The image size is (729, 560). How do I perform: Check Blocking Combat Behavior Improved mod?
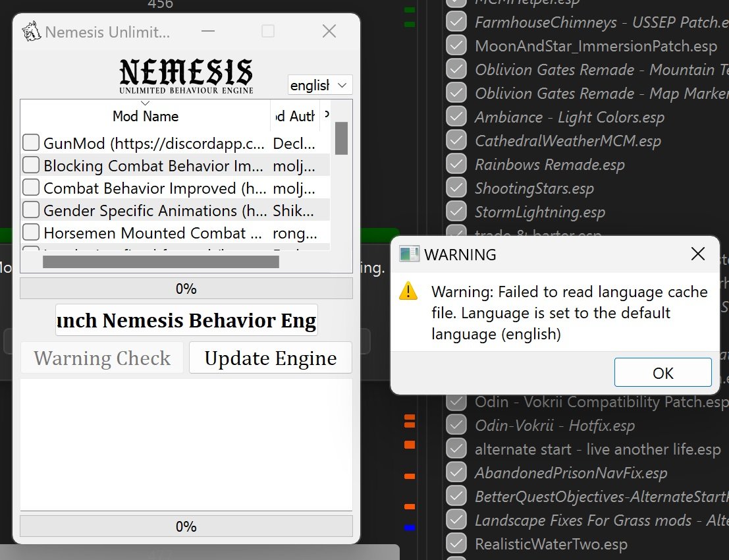coord(31,165)
